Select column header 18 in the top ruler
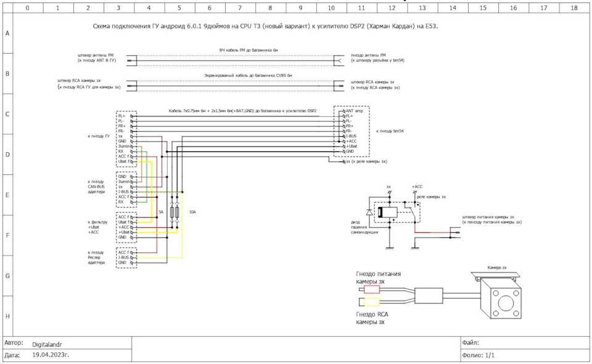Viewport: 592px width, 364px height. 574,7
